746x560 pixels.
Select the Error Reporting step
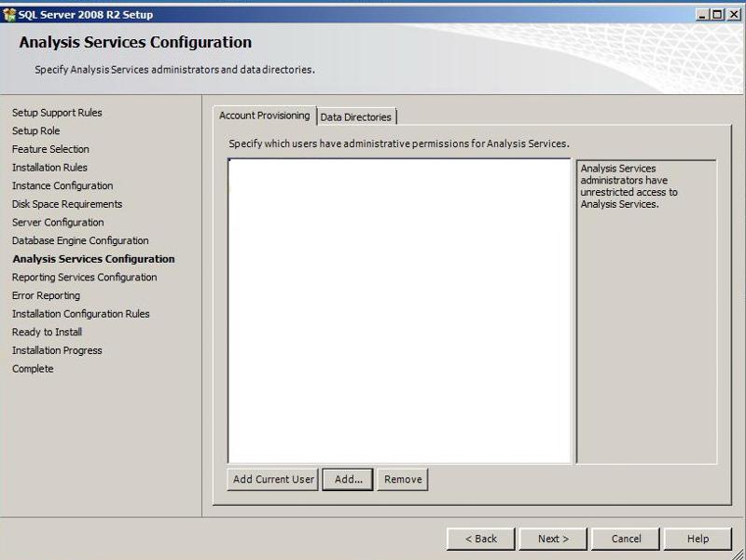[46, 295]
